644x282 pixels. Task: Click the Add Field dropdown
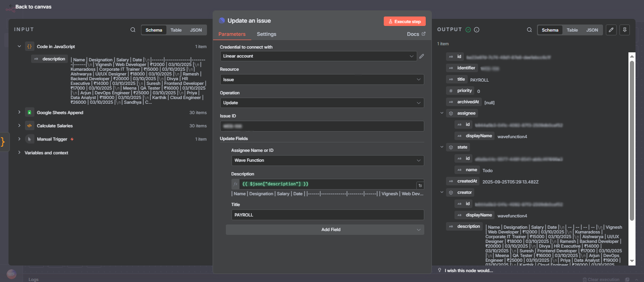tap(325, 229)
